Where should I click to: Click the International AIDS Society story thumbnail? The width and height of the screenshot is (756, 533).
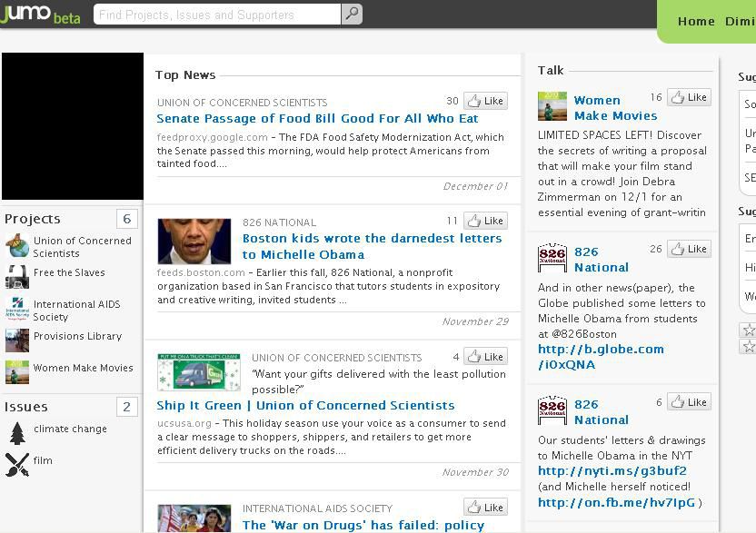194,518
